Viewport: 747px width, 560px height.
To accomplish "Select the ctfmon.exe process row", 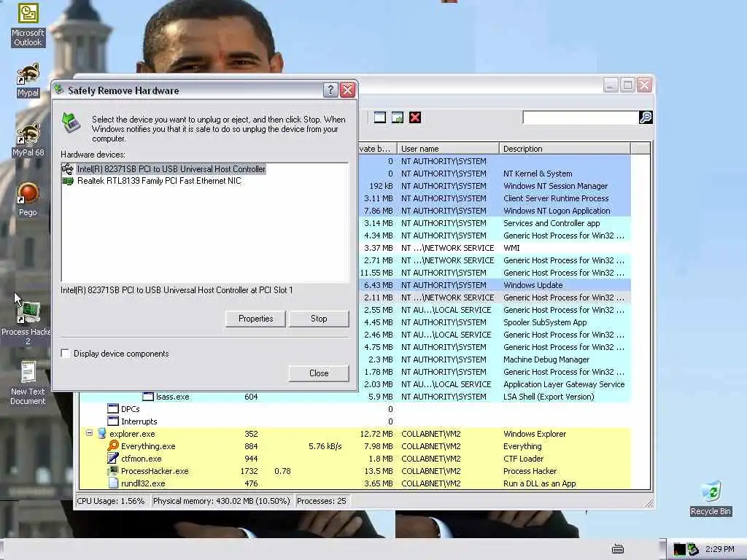I will point(355,458).
